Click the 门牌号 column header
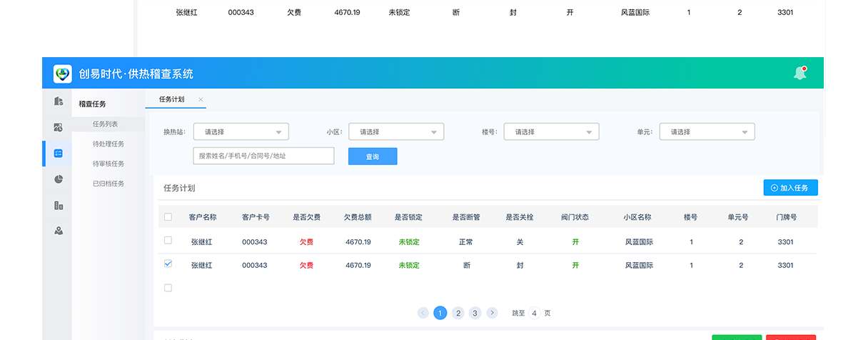 (x=786, y=217)
